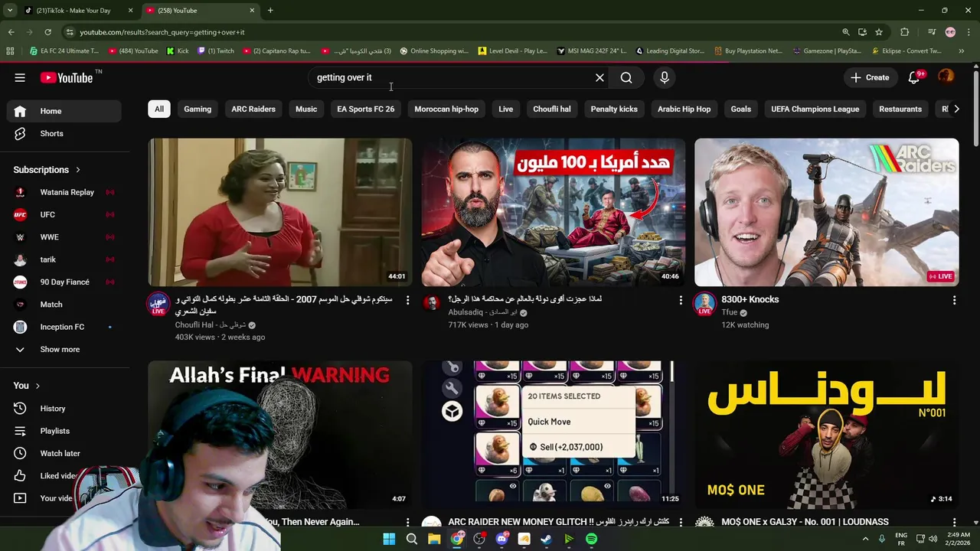The height and width of the screenshot is (551, 980).
Task: Expand Subscriptions section chevron
Action: [77, 170]
